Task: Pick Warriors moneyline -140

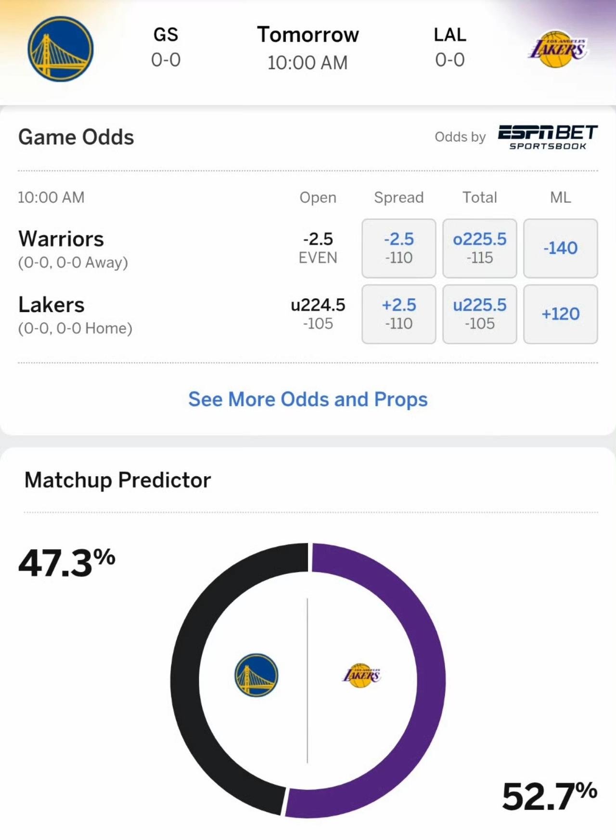Action: [560, 248]
